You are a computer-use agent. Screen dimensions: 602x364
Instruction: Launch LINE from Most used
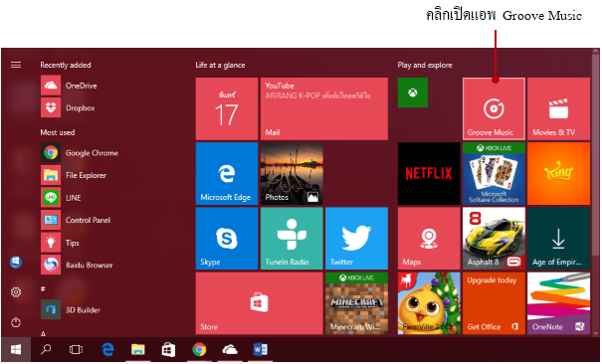62,198
